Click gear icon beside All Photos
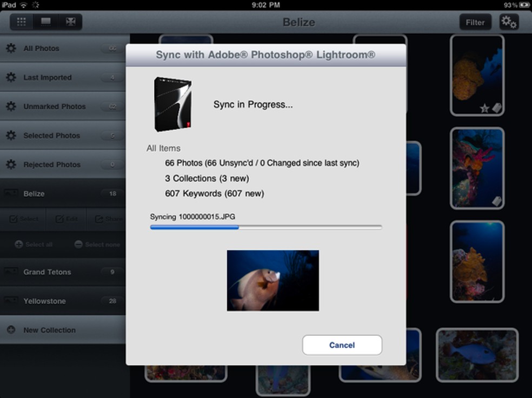The height and width of the screenshot is (398, 532). pos(11,48)
